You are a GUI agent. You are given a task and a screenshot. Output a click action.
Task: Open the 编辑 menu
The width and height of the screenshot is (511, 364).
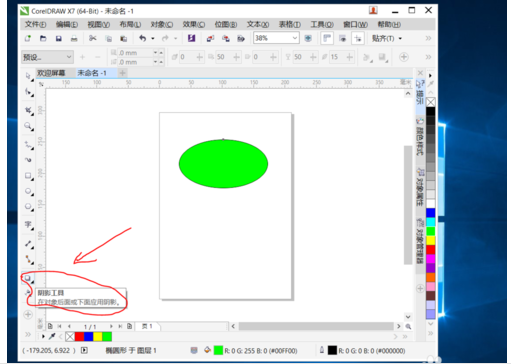pos(67,24)
